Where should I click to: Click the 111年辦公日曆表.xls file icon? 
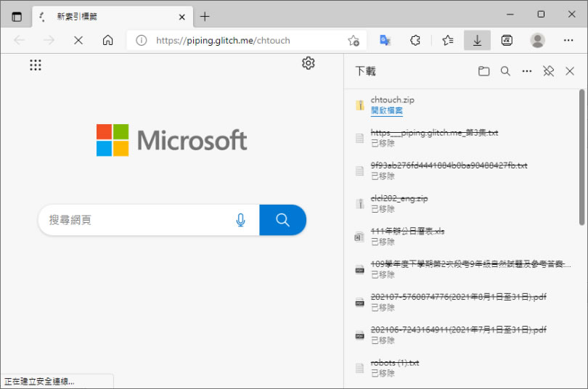pos(359,237)
